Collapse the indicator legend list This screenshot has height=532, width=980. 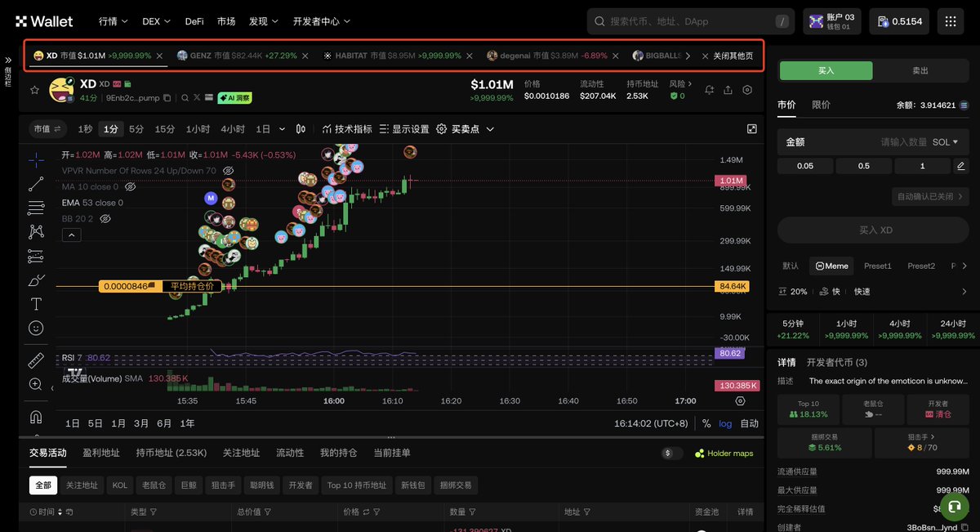pos(71,235)
